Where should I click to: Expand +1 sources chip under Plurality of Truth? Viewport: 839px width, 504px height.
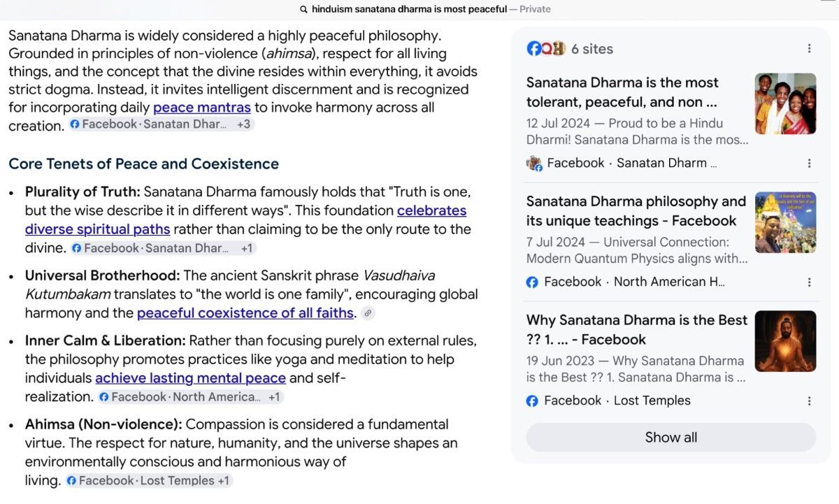[248, 248]
